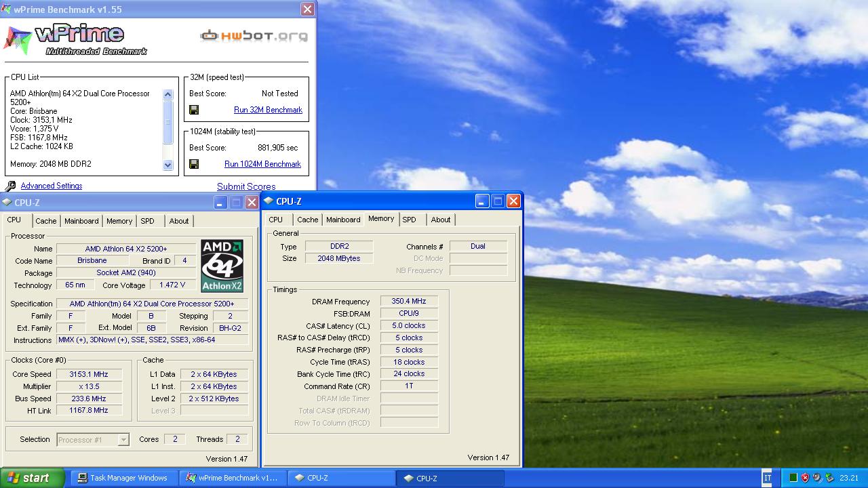
Task: Open About tab in the front CPU-Z Memory window
Action: (441, 220)
